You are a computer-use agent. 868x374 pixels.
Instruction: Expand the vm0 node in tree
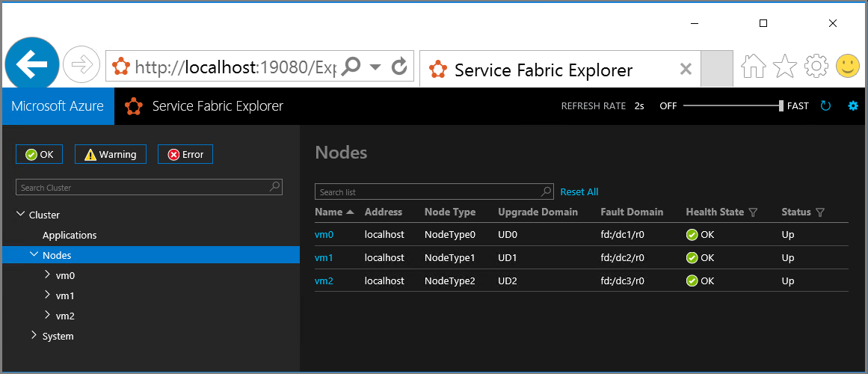pos(48,275)
